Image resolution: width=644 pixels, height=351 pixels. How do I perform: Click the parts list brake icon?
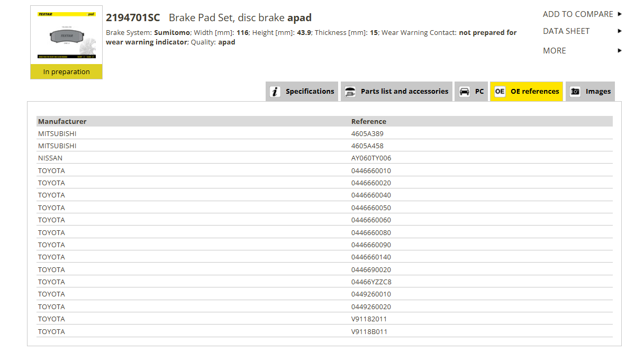click(350, 92)
